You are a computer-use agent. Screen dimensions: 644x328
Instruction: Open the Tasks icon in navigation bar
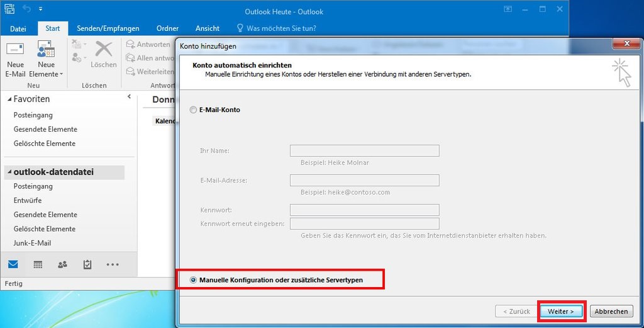pos(87,264)
